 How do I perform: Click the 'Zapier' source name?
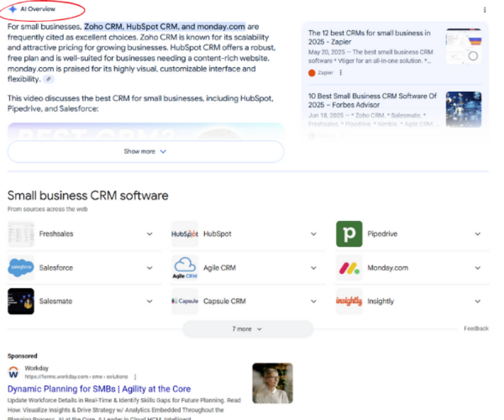tap(326, 72)
